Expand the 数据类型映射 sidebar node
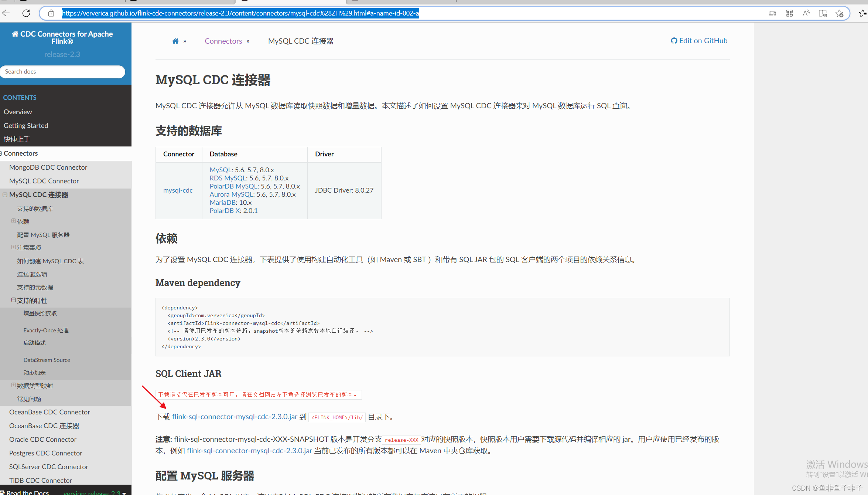868x495 pixels. (14, 385)
